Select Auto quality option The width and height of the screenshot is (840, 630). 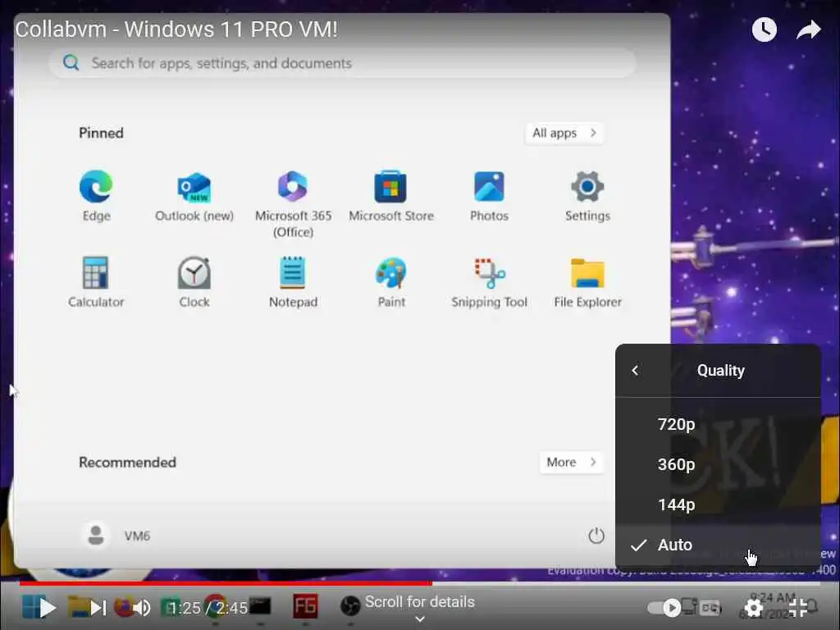point(718,545)
